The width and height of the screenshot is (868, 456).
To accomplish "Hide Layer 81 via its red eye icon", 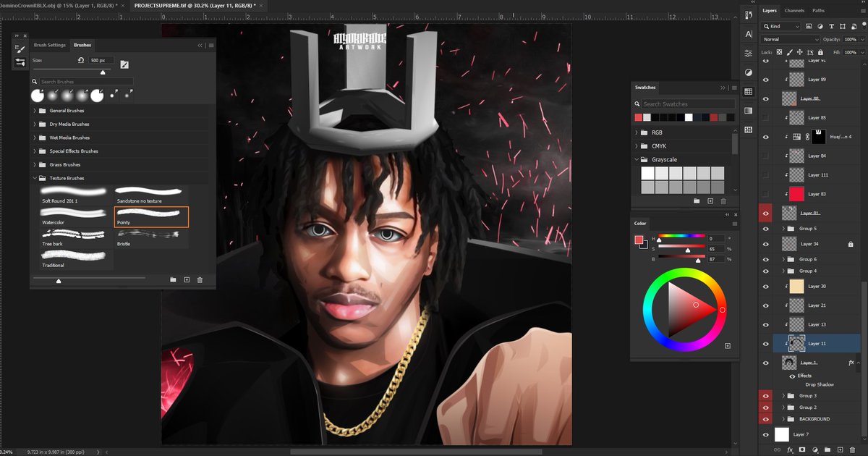I will [x=766, y=213].
